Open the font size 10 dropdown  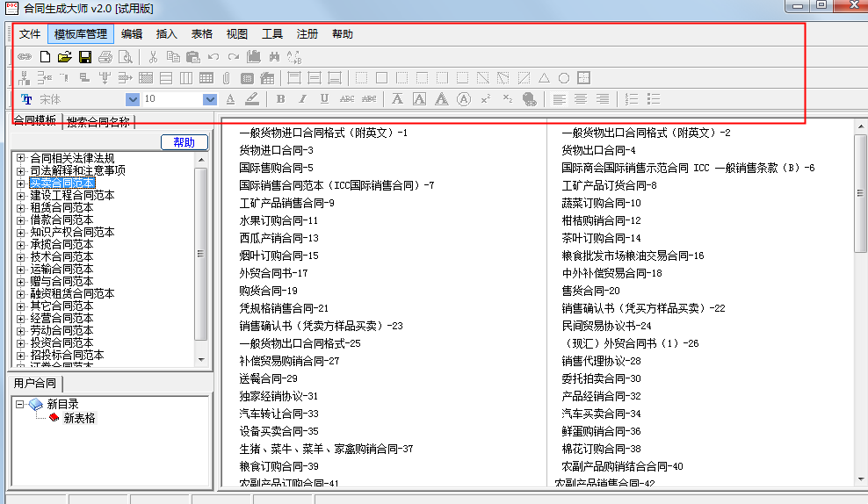point(210,99)
